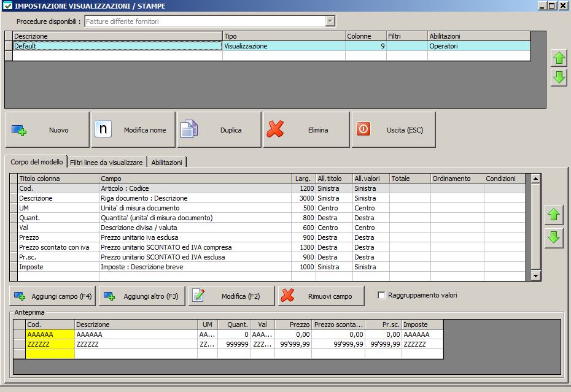Viewport: 571px width, 392px height.
Task: Click the red X Elimina icon
Action: [x=275, y=129]
